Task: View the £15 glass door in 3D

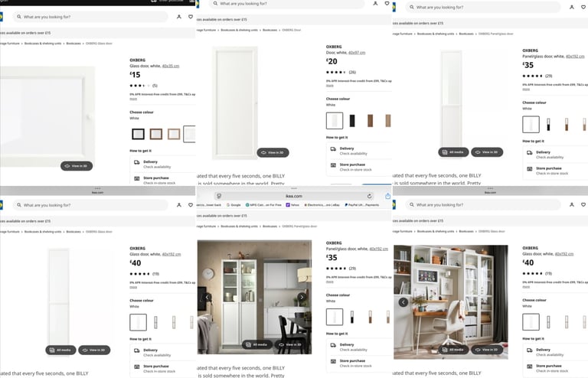Action: coord(77,165)
